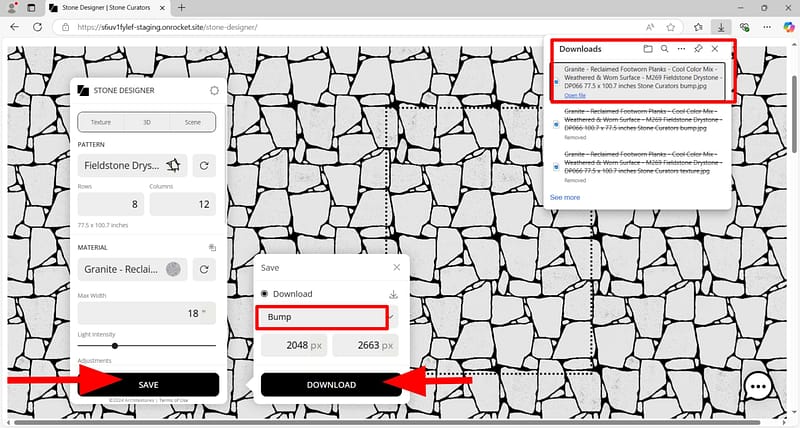800x428 pixels.
Task: Click the Open file link
Action: coord(575,96)
